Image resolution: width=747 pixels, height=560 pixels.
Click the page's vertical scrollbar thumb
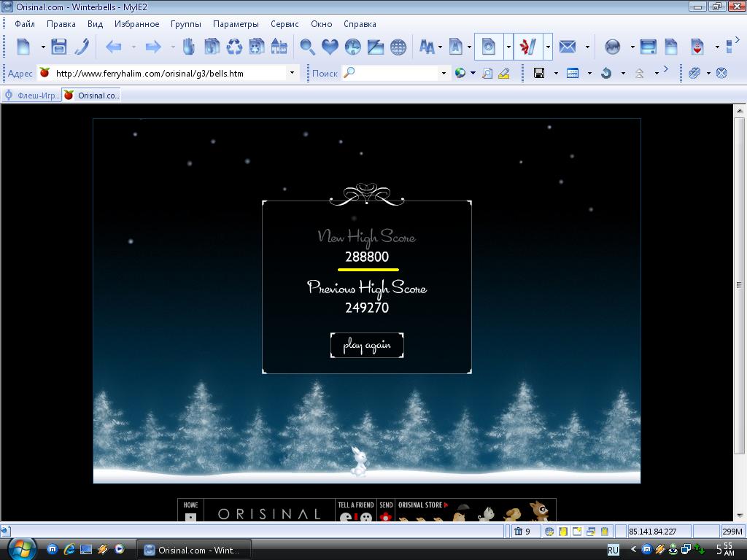coord(739,284)
